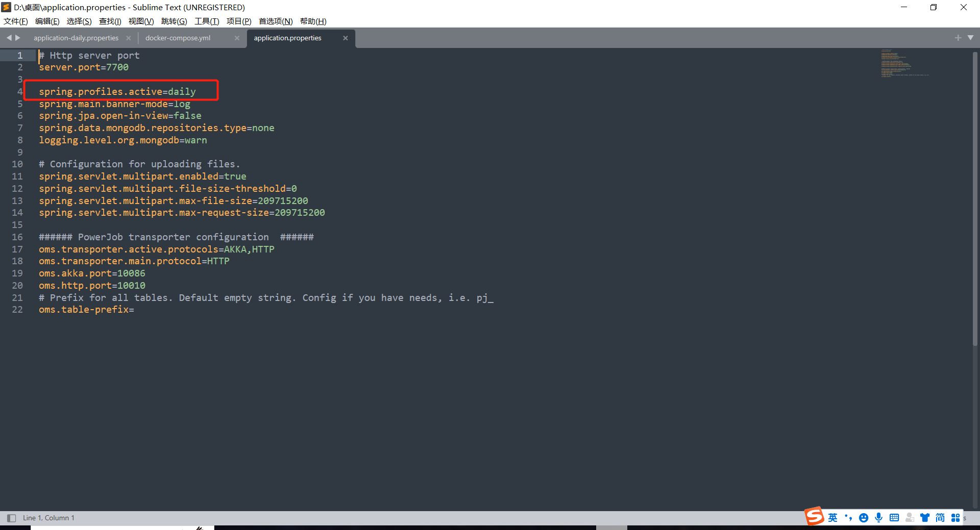Click the Sogou input method logo
Image resolution: width=980 pixels, height=530 pixels.
pyautogui.click(x=815, y=517)
